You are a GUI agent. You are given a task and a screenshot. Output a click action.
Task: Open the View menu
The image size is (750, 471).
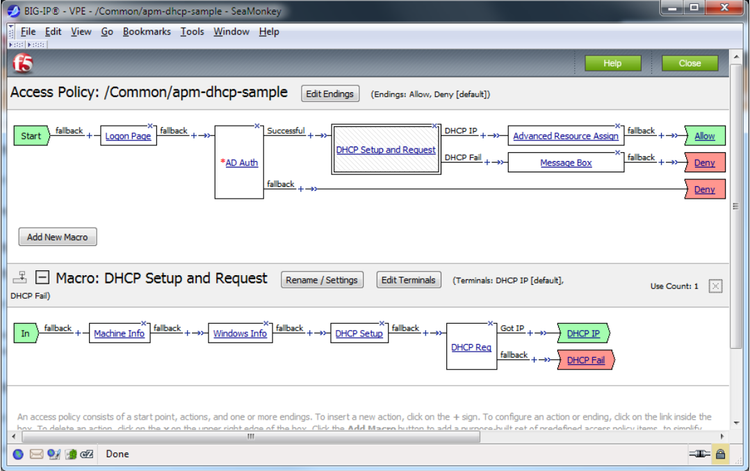coord(81,32)
